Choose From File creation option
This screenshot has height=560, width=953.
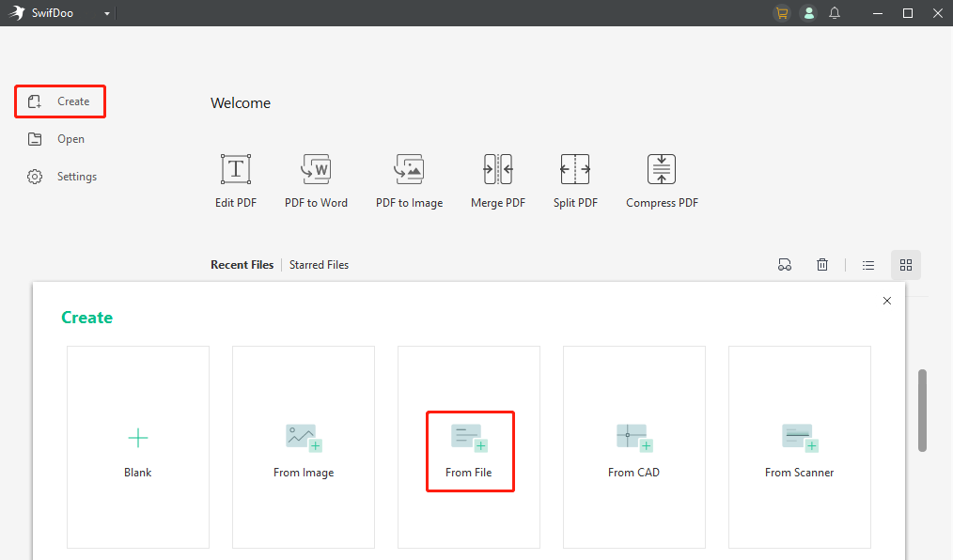click(469, 447)
